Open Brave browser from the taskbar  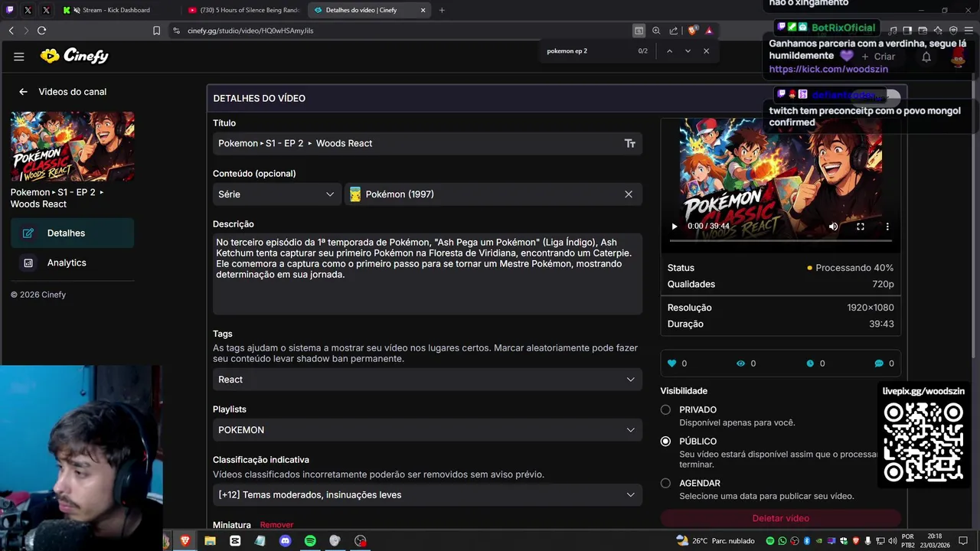click(185, 541)
